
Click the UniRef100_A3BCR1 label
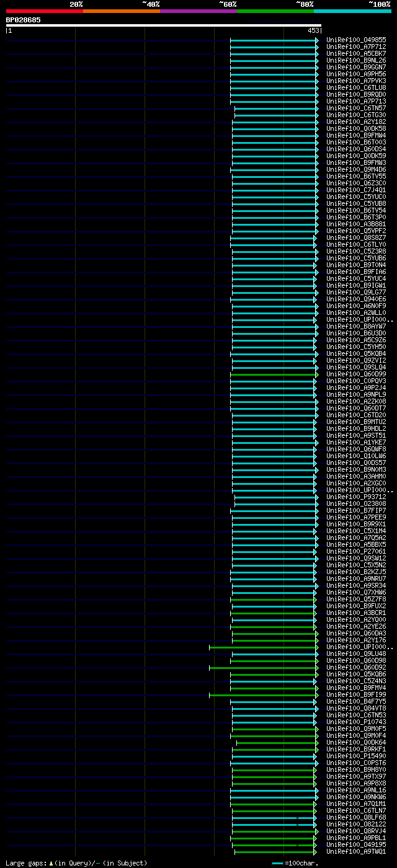coord(356,613)
